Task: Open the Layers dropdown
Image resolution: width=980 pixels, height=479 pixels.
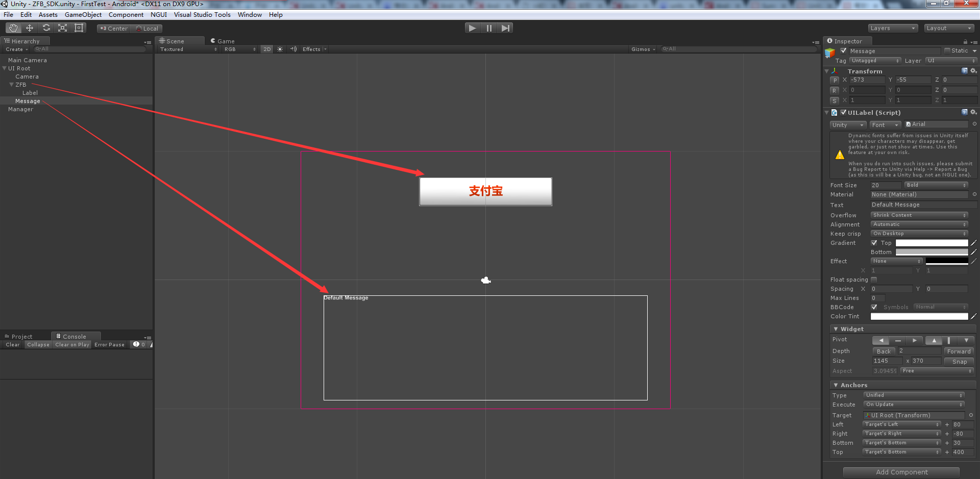Action: pos(893,28)
